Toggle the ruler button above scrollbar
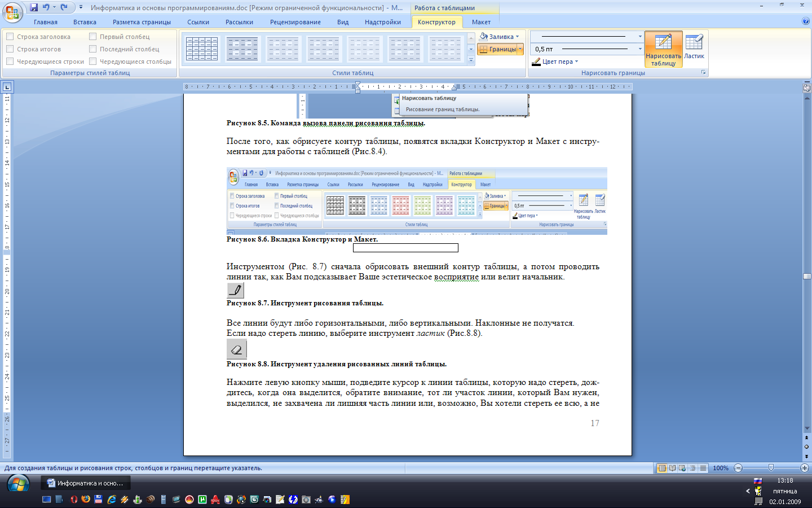812x508 pixels. 806,87
